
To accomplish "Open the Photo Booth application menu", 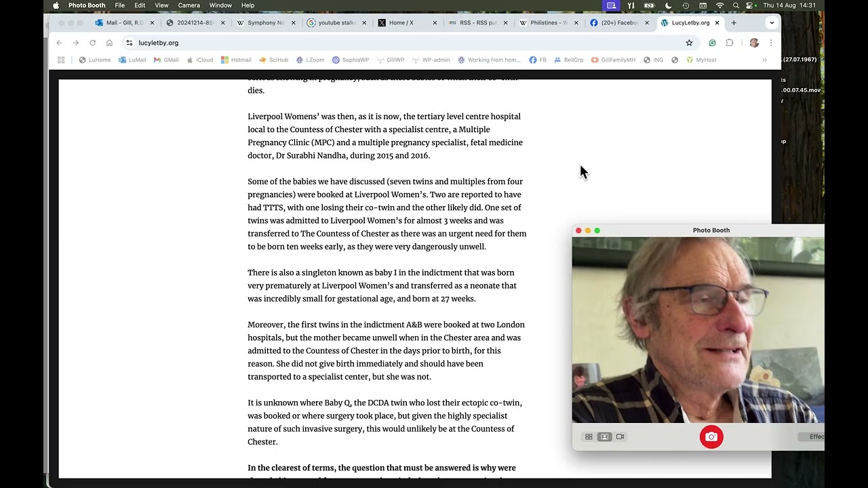I will [x=87, y=5].
